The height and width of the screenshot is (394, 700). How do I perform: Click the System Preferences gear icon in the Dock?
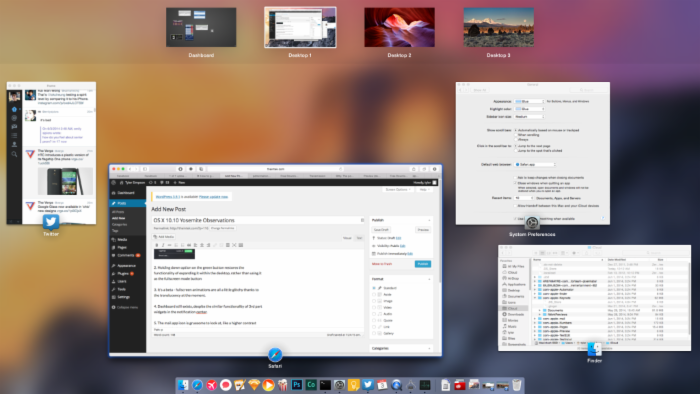(339, 385)
